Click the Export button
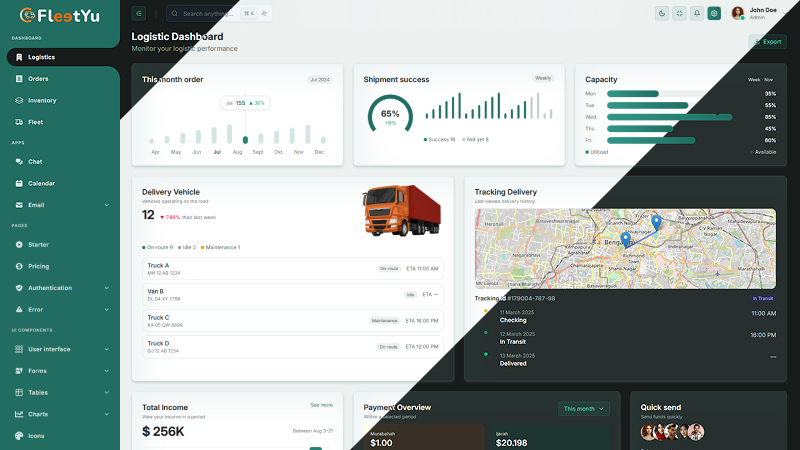This screenshot has width=800, height=450. pyautogui.click(x=767, y=42)
